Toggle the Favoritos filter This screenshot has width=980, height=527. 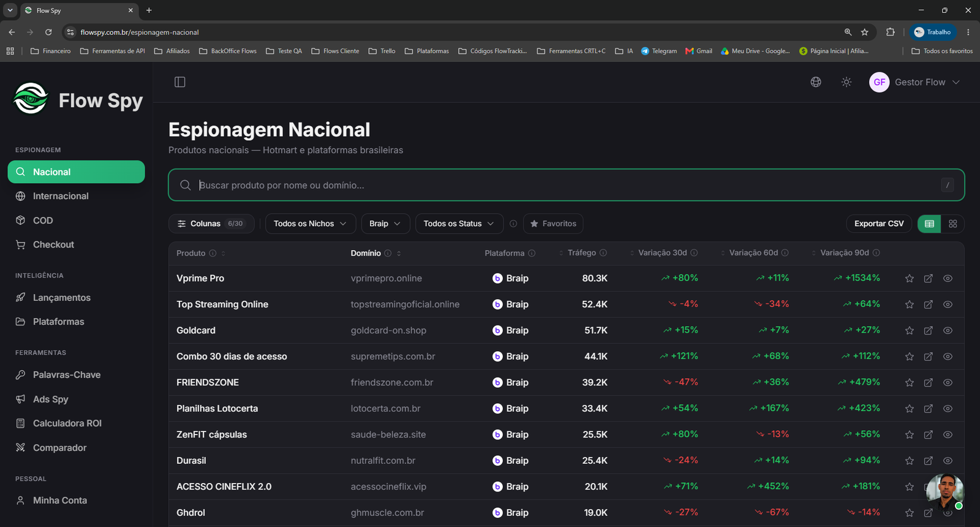(x=553, y=224)
